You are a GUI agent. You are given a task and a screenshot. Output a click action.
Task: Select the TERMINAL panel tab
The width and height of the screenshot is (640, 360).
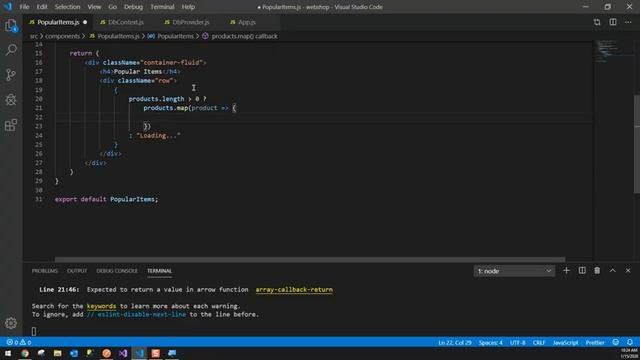point(160,271)
